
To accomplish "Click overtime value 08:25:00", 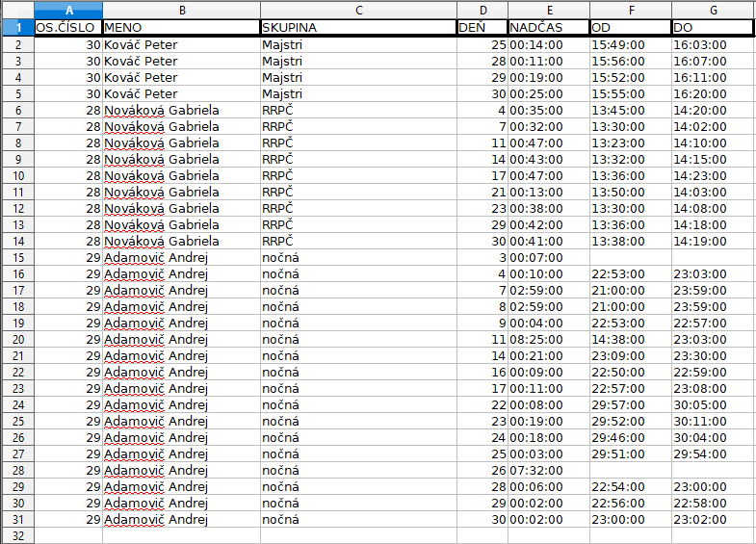I will pos(549,340).
